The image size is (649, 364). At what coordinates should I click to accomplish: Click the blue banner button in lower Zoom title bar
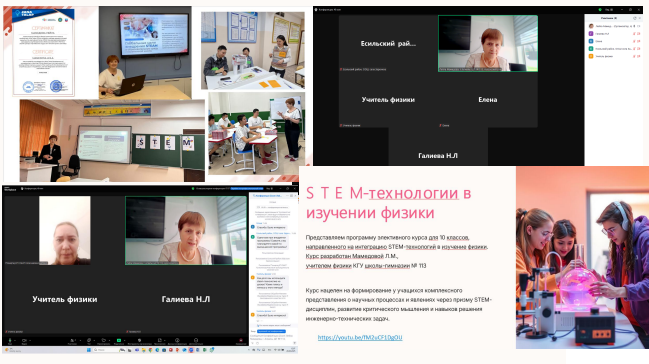[247, 188]
